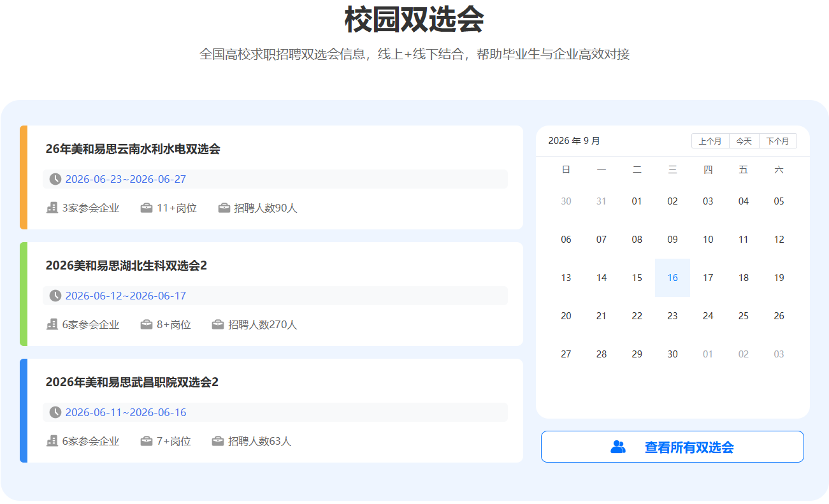
Task: Click the people icon in 查看所有双选会 button
Action: point(618,447)
